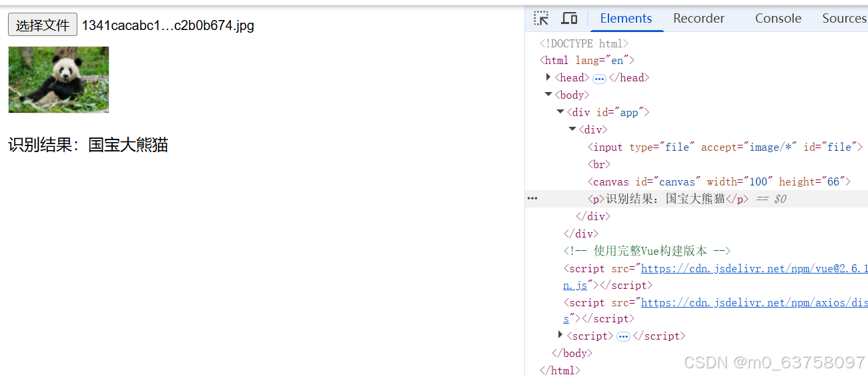Collapse the nested div node triangle
The height and width of the screenshot is (377, 868).
(572, 129)
